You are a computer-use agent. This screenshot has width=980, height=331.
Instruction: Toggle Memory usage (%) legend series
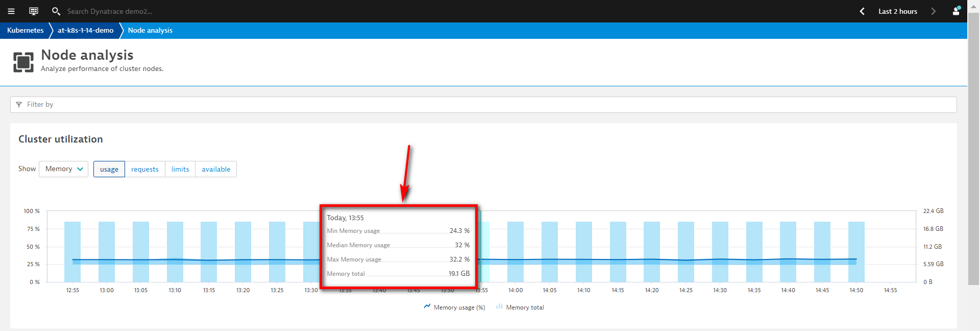(454, 308)
